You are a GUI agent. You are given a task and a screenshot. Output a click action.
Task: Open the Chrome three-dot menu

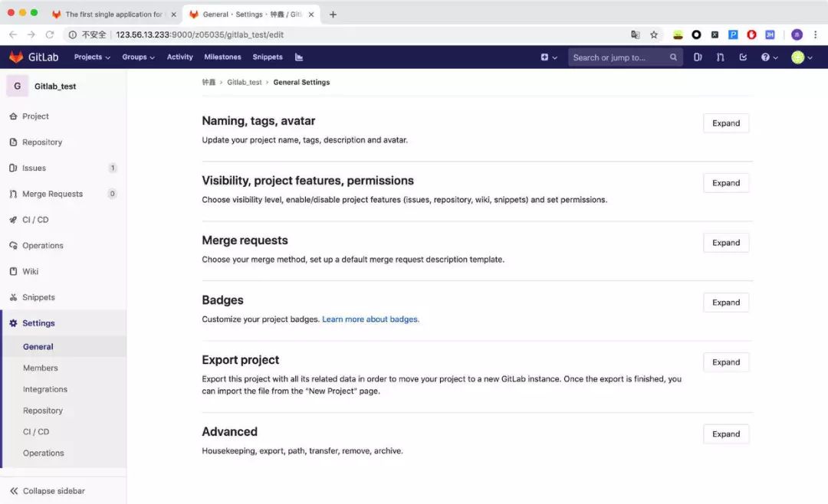pos(815,34)
